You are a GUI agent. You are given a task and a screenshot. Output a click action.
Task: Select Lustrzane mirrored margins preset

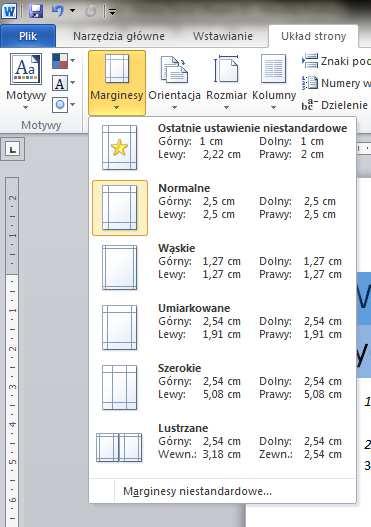[222, 448]
